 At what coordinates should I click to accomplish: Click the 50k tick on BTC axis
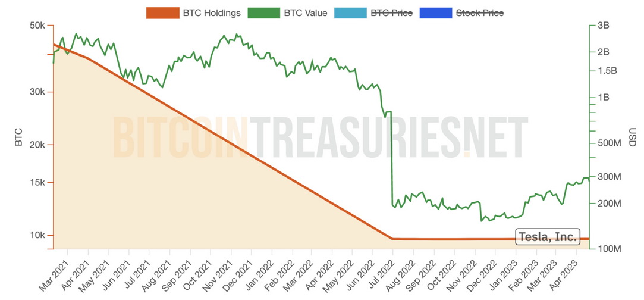click(37, 26)
